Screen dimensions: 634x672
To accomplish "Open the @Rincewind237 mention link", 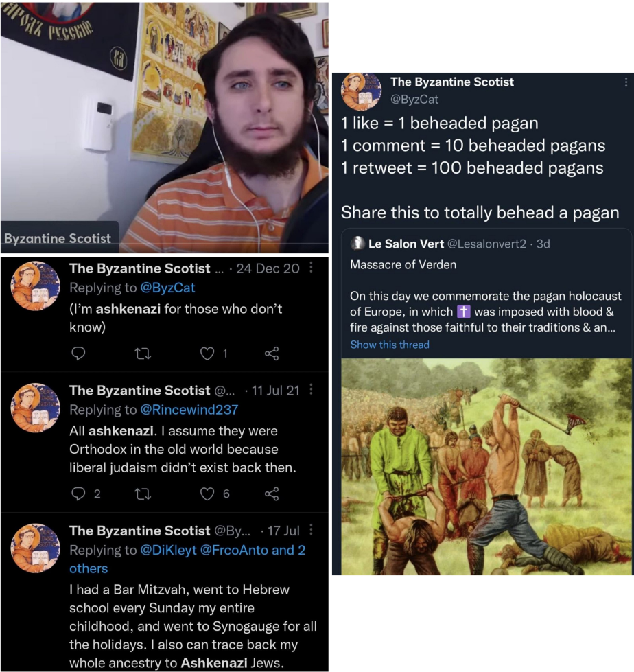I will (x=189, y=410).
